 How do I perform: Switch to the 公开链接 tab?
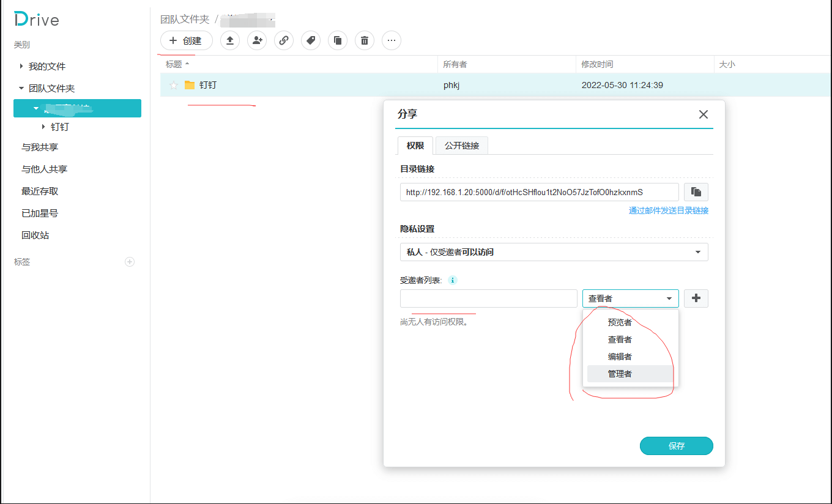[462, 146]
